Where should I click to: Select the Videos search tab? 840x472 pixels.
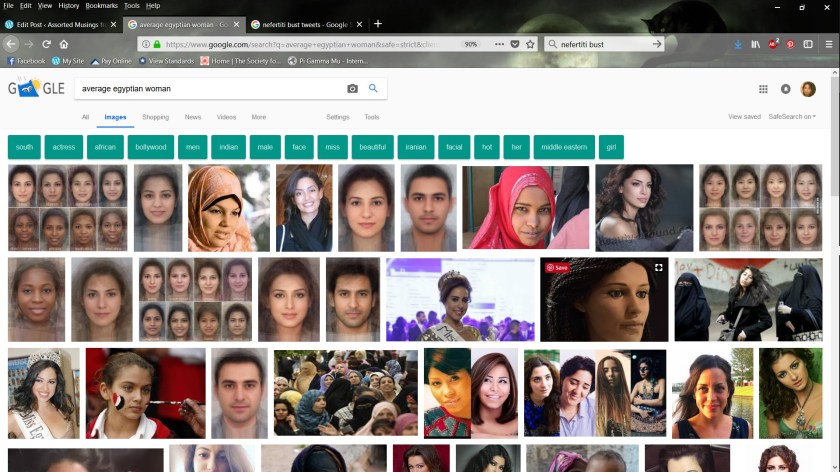point(226,117)
